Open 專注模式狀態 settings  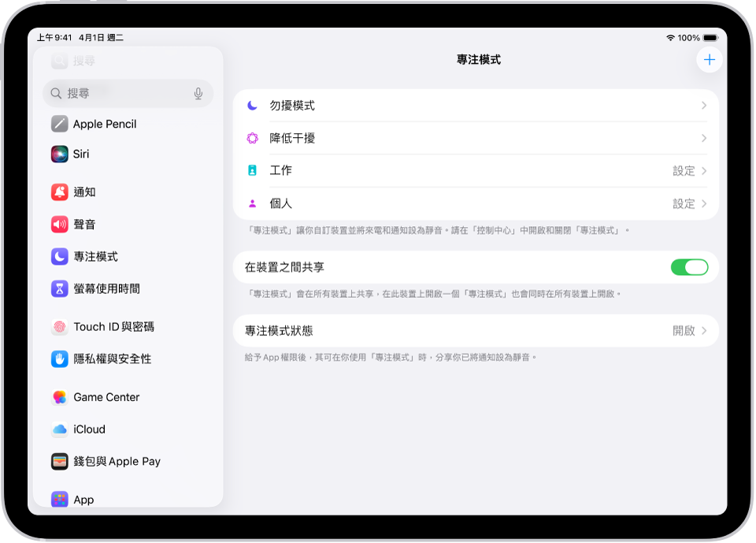click(x=476, y=331)
